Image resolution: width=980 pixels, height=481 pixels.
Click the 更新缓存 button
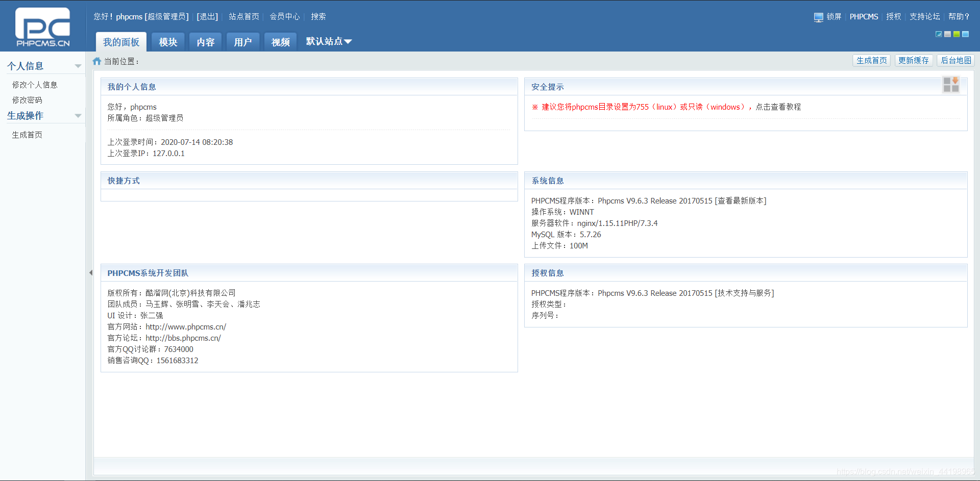point(914,60)
